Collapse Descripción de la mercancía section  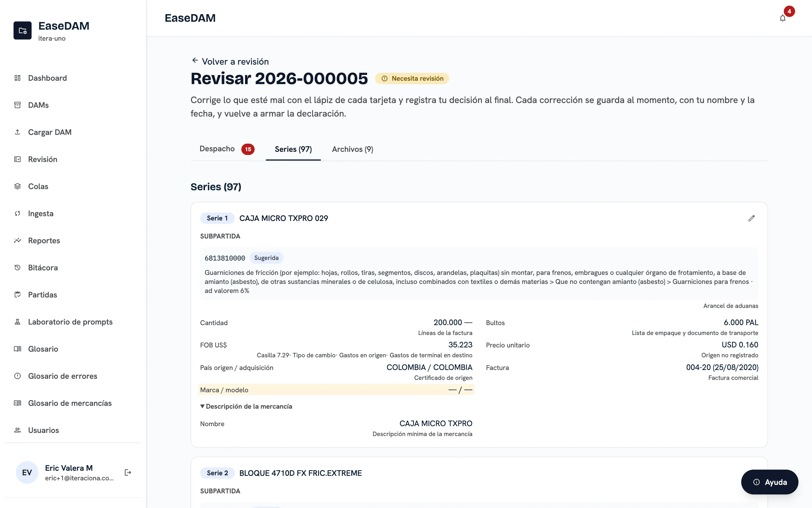coord(246,406)
